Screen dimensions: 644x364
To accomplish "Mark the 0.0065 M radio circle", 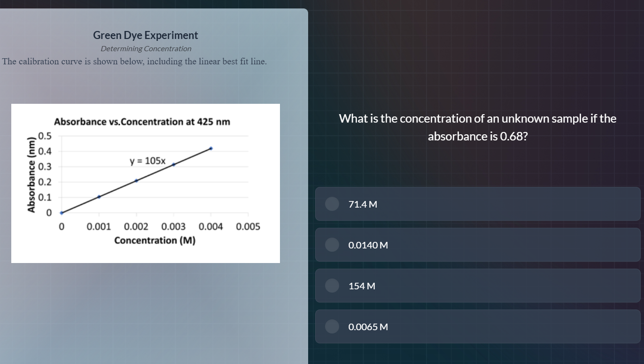I will click(333, 326).
